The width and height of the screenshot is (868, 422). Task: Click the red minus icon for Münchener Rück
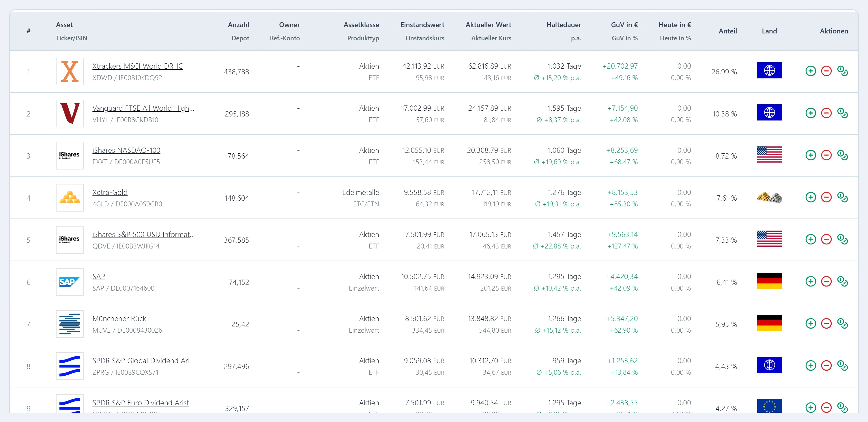(x=826, y=323)
